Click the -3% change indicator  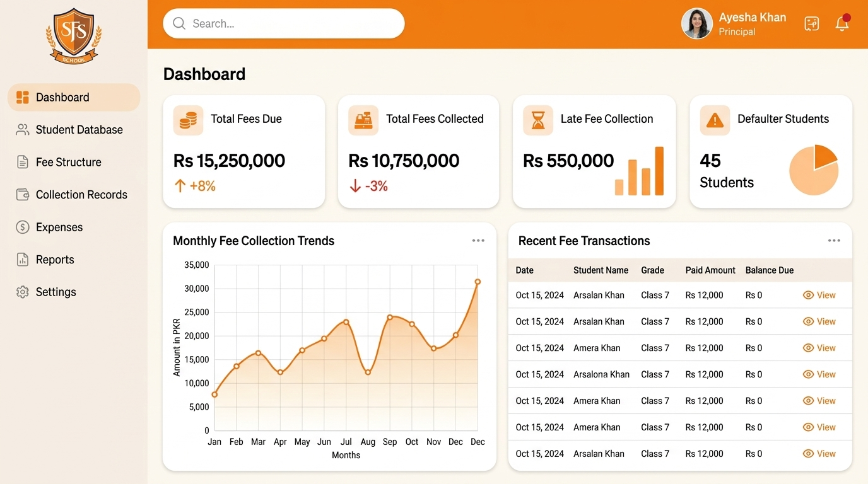(368, 186)
